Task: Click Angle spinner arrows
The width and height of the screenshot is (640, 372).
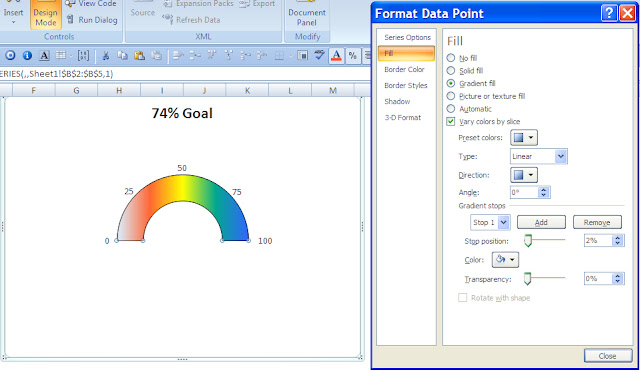Action: click(543, 192)
